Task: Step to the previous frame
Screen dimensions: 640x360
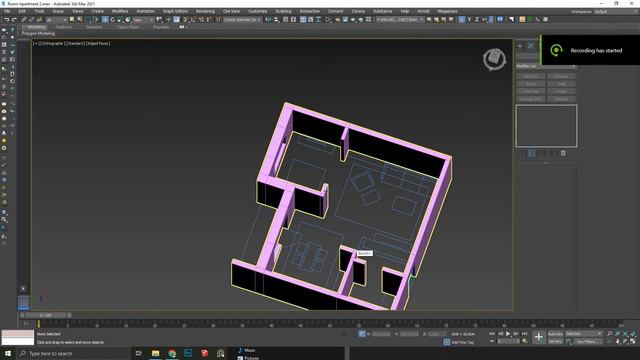Action: point(501,333)
